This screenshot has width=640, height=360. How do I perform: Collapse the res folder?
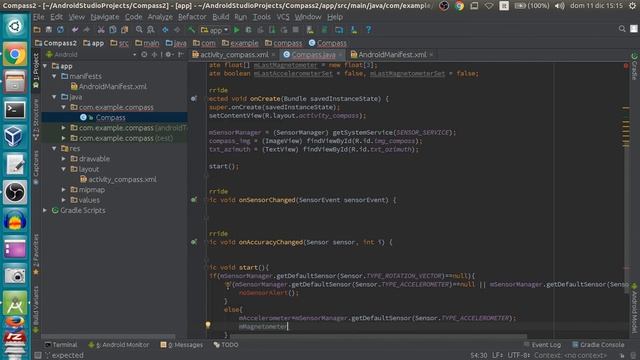click(x=55, y=149)
